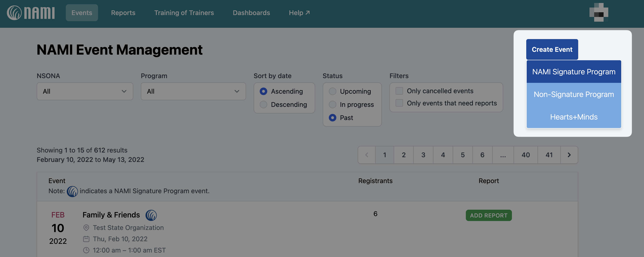This screenshot has width=644, height=257.
Task: Click the February 10, 2022 to May 13, 2022 text
Action: coord(90,159)
